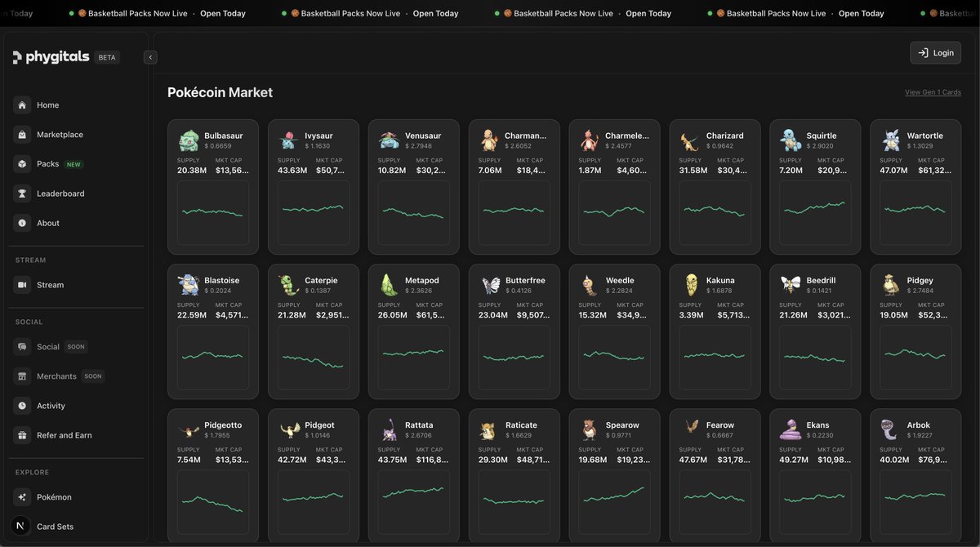Select the Pidgeot coin card name

(x=319, y=425)
